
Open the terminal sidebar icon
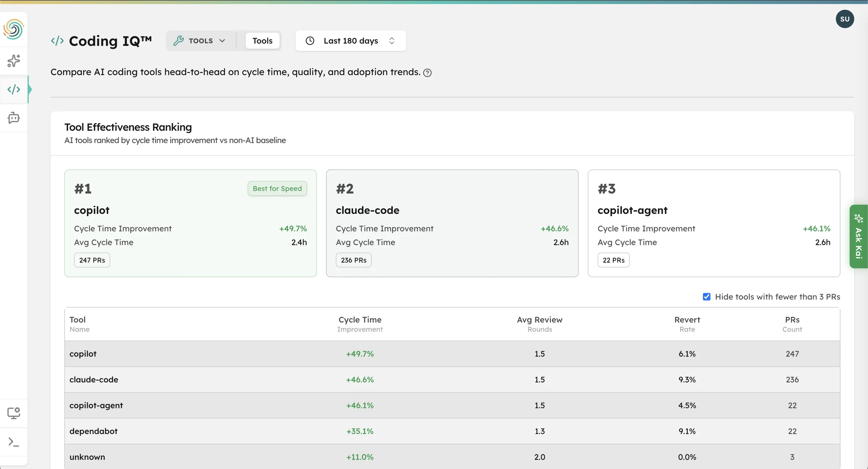(x=14, y=441)
